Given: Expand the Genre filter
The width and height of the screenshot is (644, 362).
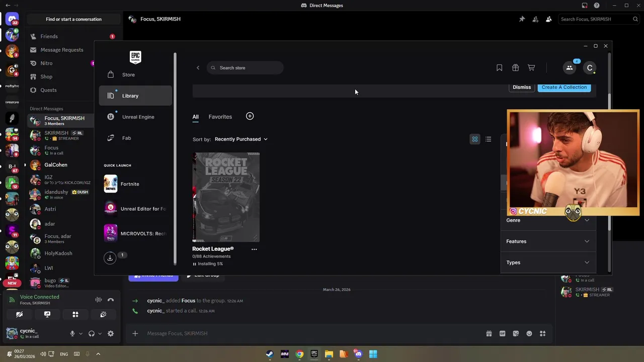Looking at the screenshot, I should (548, 220).
